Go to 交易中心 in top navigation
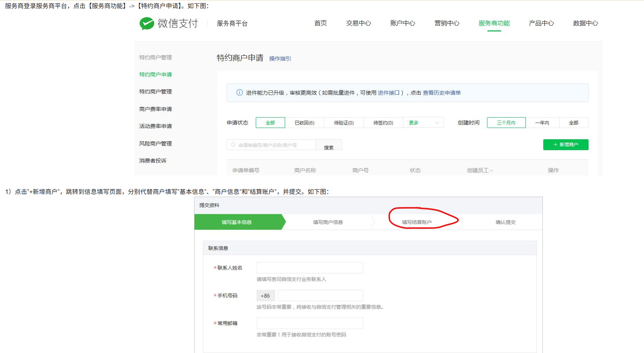 (x=358, y=23)
